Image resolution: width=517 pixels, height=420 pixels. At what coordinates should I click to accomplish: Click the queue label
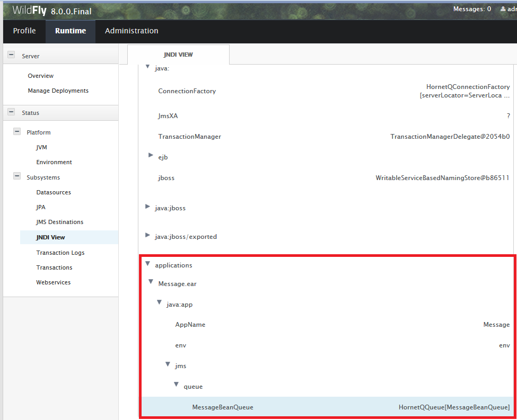click(193, 387)
